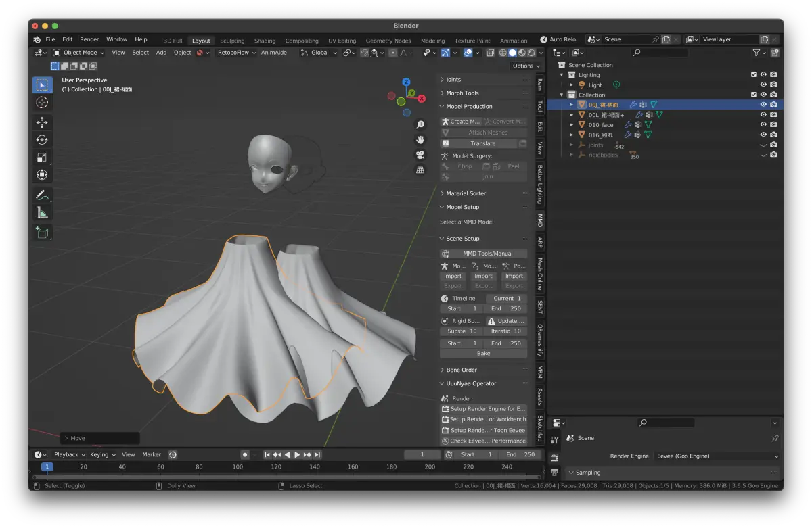This screenshot has width=812, height=528.
Task: Choose the Measure tool
Action: pos(42,213)
